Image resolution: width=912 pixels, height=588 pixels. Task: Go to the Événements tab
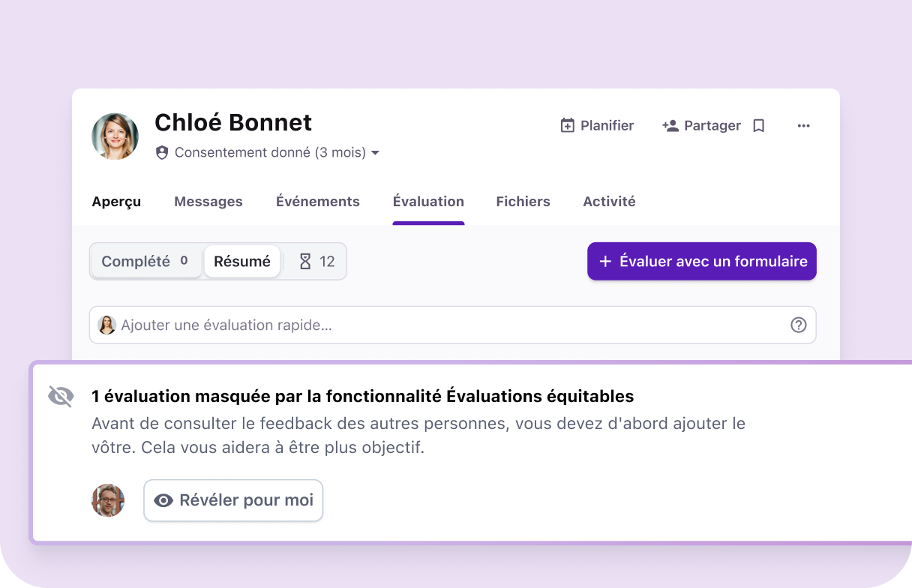pyautogui.click(x=318, y=202)
